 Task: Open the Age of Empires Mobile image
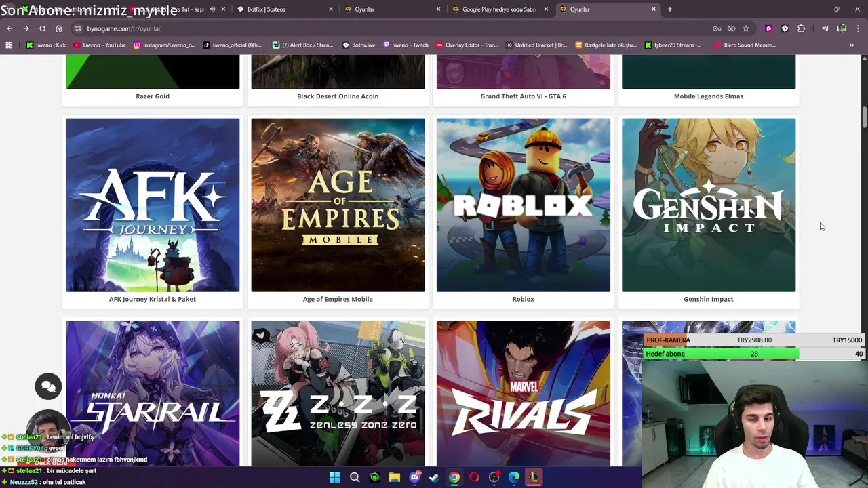[338, 205]
